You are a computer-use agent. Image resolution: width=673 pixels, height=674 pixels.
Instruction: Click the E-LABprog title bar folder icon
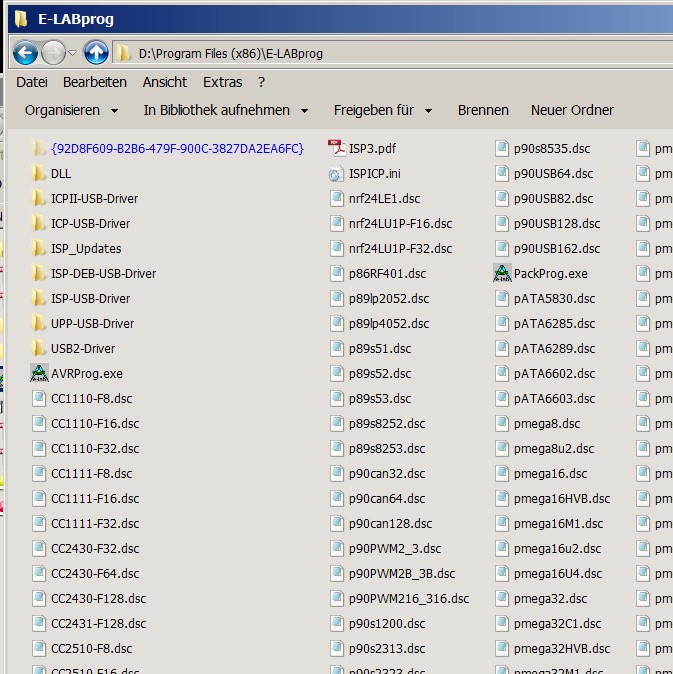point(21,19)
